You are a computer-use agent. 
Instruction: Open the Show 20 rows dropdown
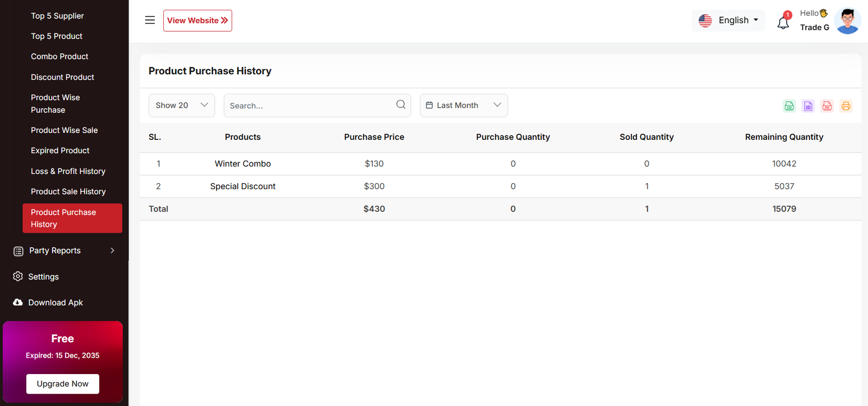(182, 105)
